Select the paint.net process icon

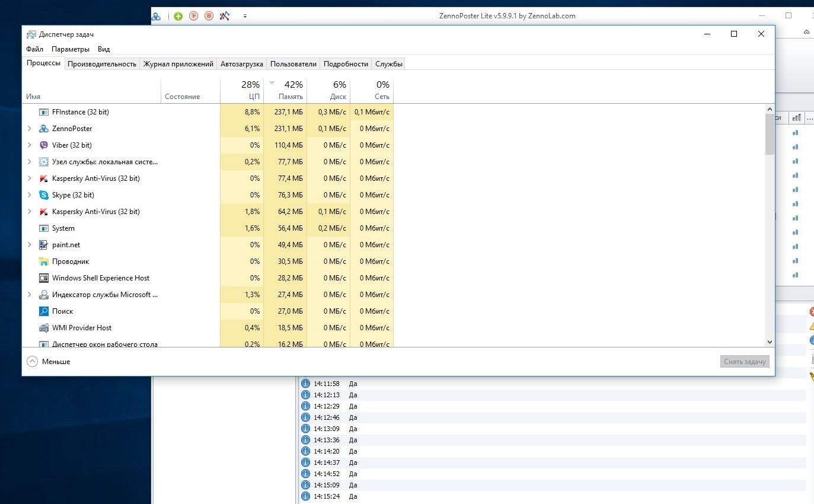coord(44,245)
